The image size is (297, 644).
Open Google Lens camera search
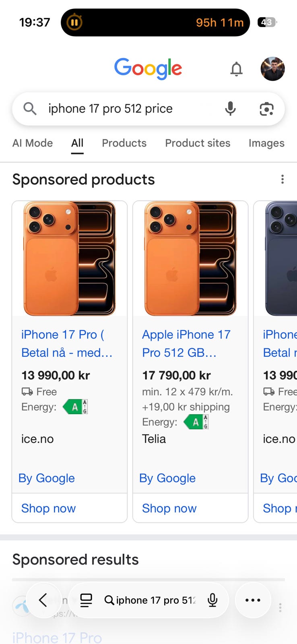tap(266, 109)
